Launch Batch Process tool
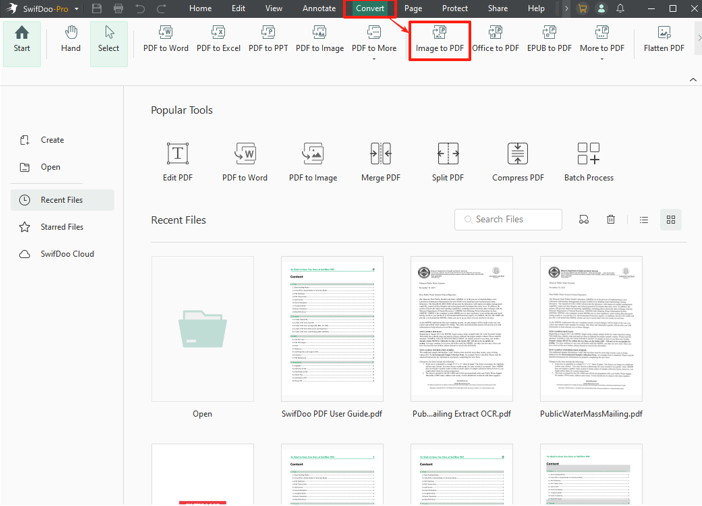The width and height of the screenshot is (702, 506). click(589, 162)
